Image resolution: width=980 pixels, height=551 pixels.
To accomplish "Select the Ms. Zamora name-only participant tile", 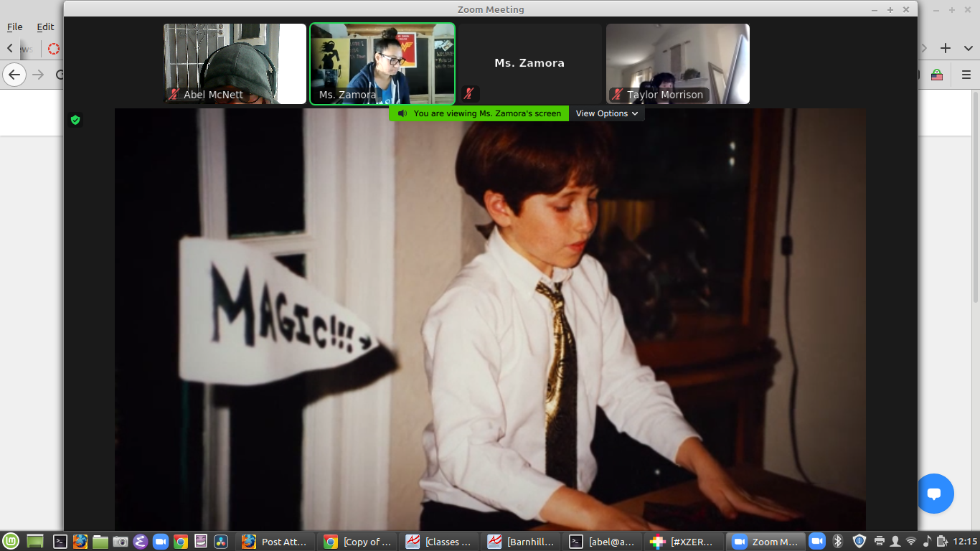I will (529, 64).
